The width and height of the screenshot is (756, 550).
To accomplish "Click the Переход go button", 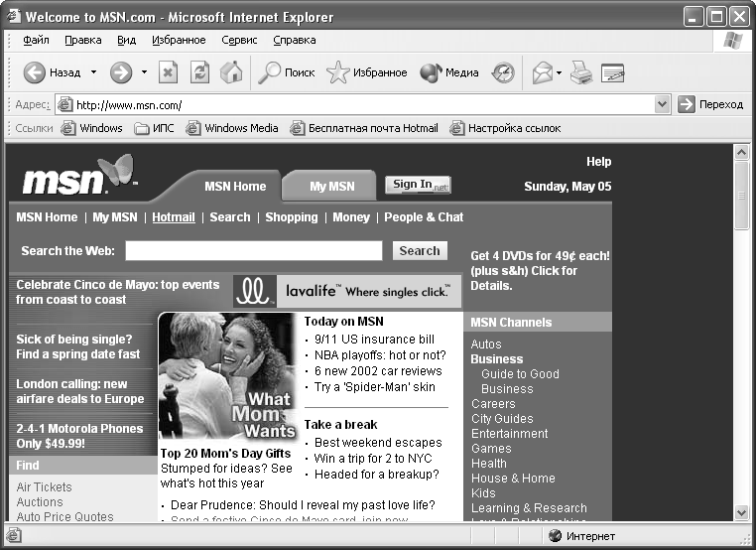I will point(710,104).
